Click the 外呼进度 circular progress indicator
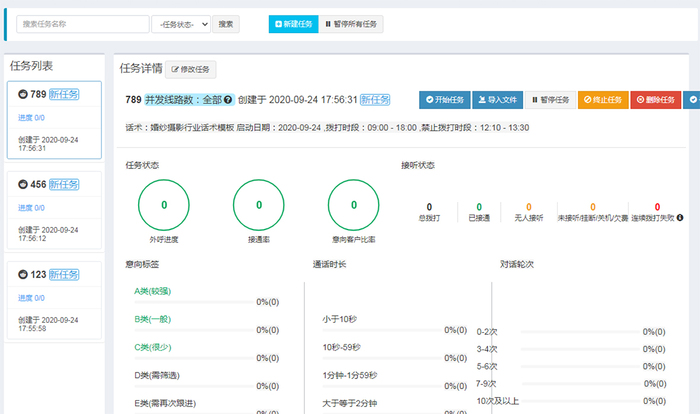 (x=164, y=205)
